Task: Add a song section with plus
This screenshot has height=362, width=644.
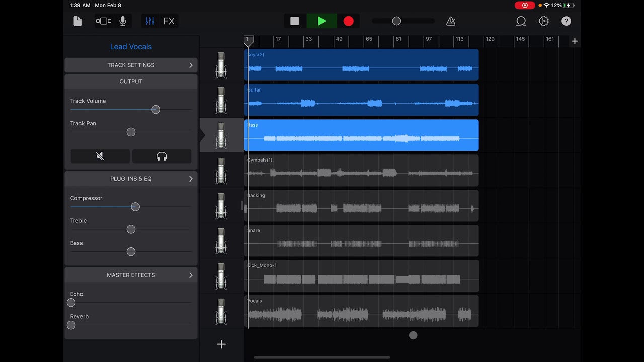Action: [575, 41]
